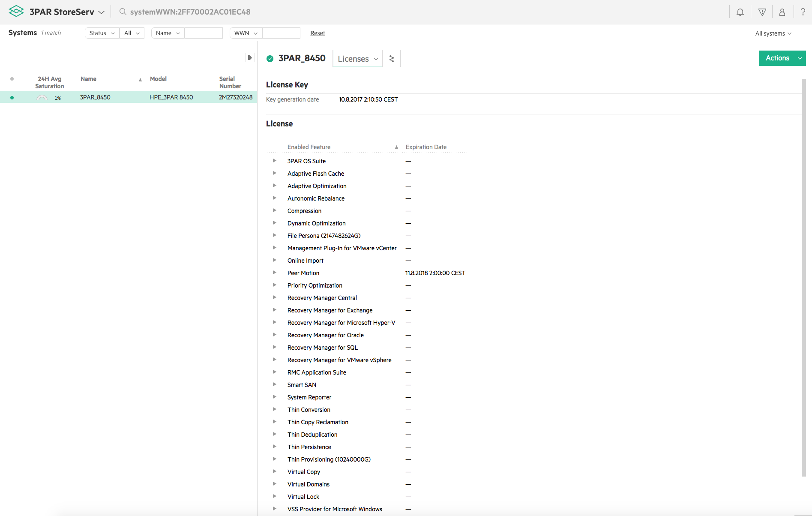
Task: Expand the System Reporter row
Action: coord(274,397)
